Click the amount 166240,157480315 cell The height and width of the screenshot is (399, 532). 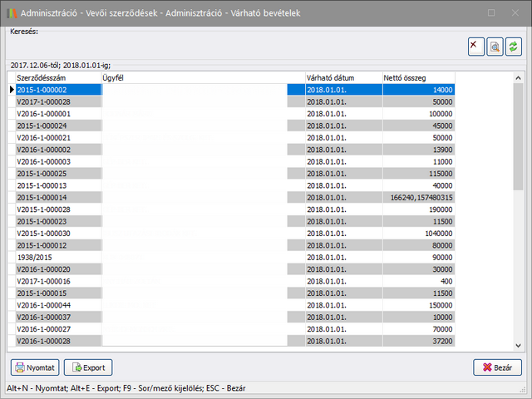pos(417,198)
